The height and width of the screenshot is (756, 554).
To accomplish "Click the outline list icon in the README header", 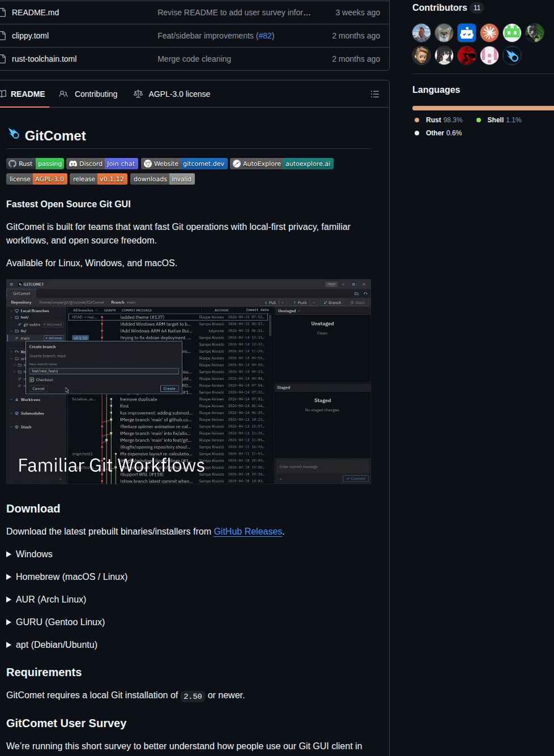I will pyautogui.click(x=375, y=94).
